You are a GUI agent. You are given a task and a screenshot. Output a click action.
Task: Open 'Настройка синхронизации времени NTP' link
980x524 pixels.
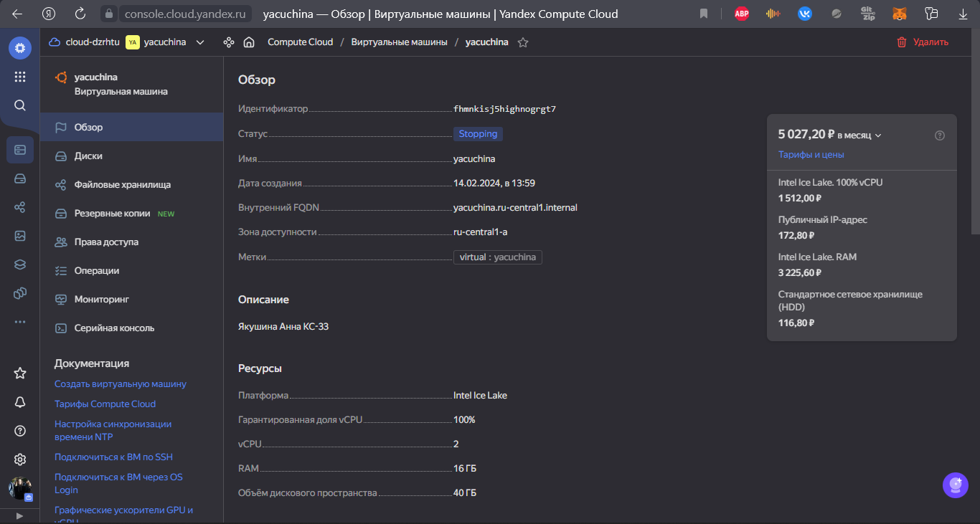coord(113,430)
